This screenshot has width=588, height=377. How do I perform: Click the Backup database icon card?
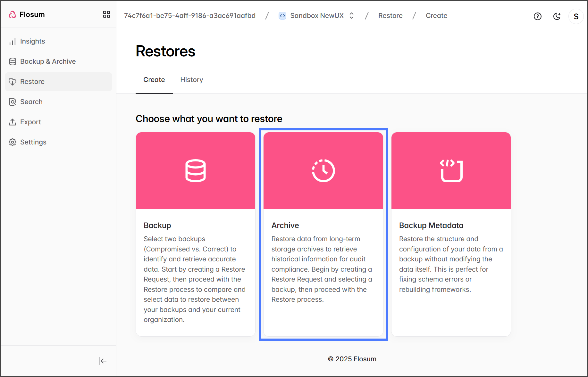click(x=195, y=171)
